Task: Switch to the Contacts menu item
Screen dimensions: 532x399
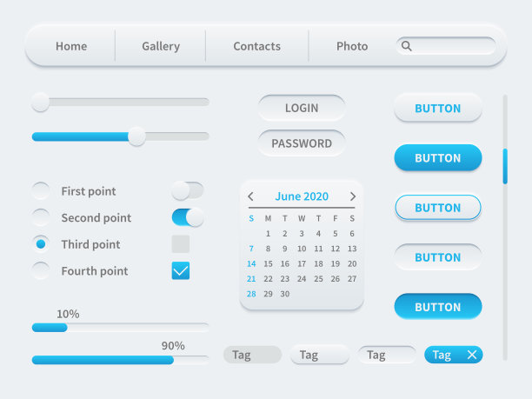Action: point(256,46)
